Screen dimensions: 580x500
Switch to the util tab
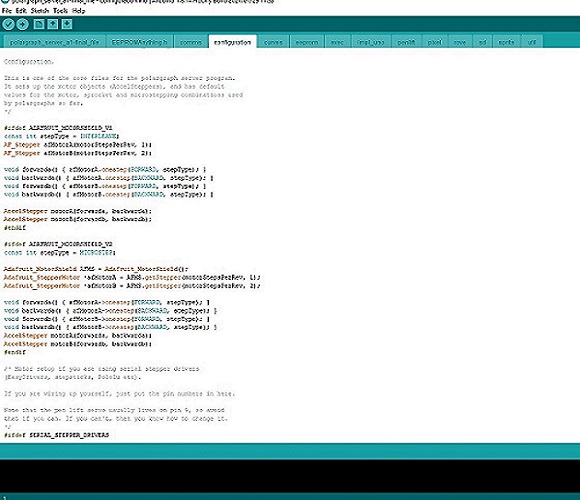coord(532,42)
